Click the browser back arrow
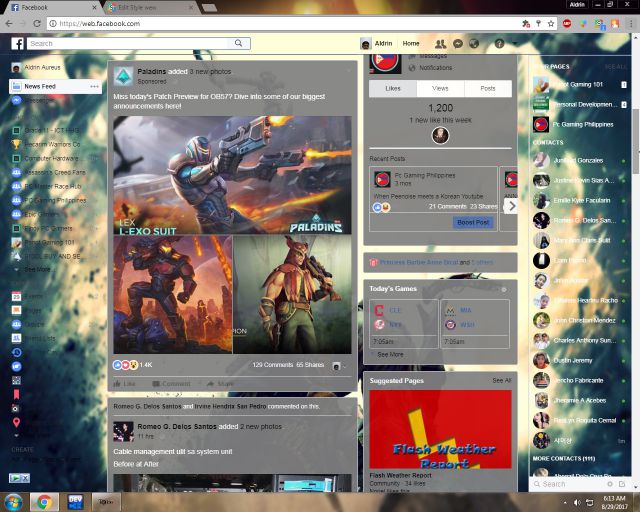The height and width of the screenshot is (512, 640). (9, 24)
